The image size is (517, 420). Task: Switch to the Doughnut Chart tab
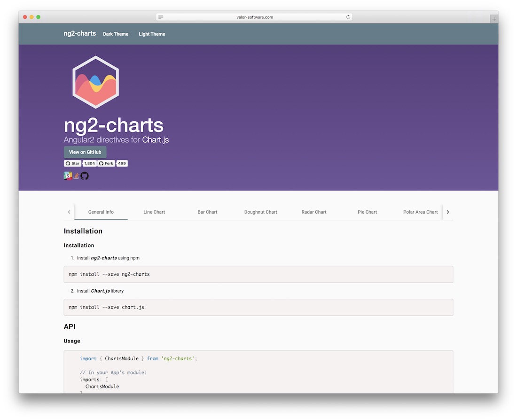261,212
